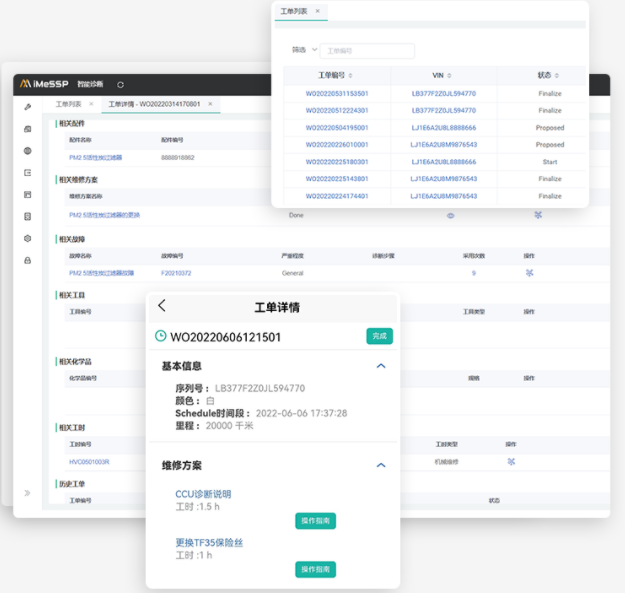Click VIN LJ1E6A2U8M9876543 in the WO20220226010001 row
Viewport: 625px width, 593px height.
444,145
